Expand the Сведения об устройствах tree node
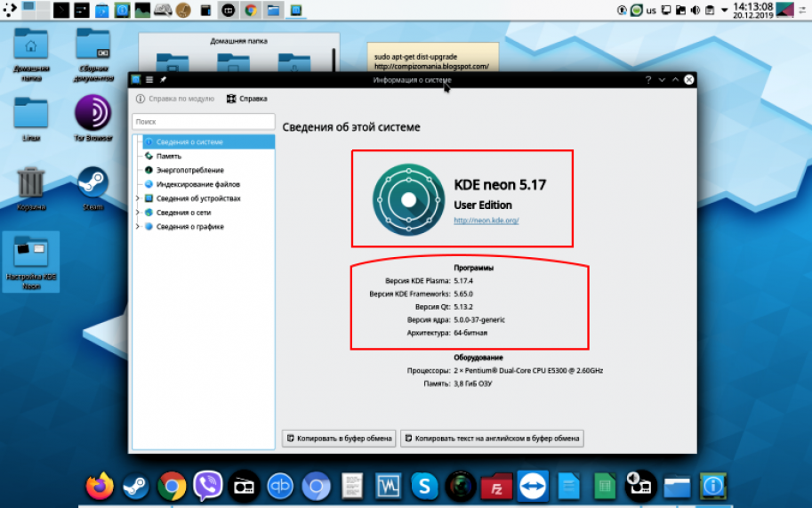 (x=138, y=198)
